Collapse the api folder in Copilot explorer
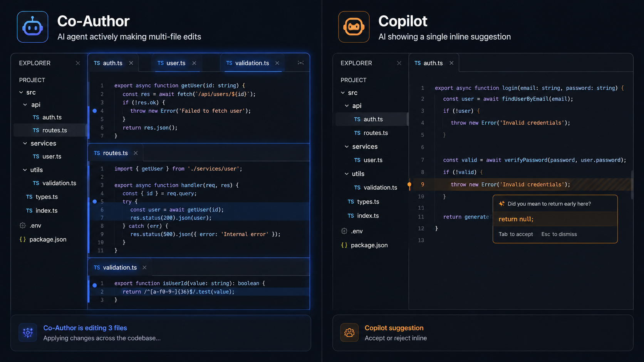Screen dimensions: 644x362 [x=347, y=106]
